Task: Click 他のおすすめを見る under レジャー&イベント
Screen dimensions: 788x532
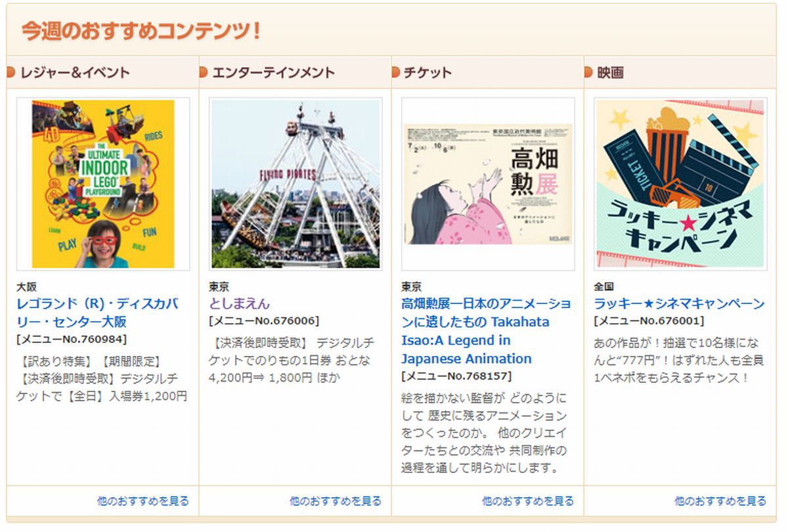Action: (143, 501)
